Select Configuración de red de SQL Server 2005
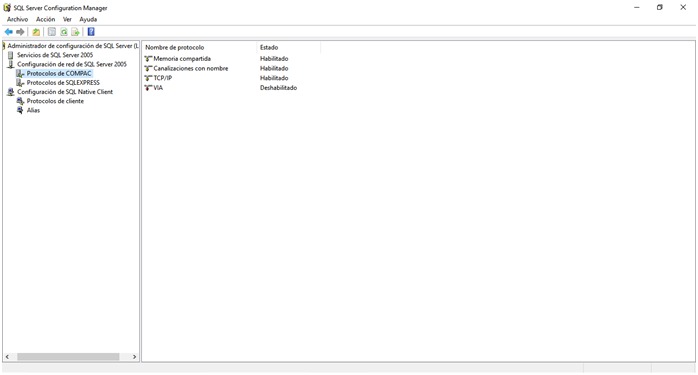 point(72,65)
